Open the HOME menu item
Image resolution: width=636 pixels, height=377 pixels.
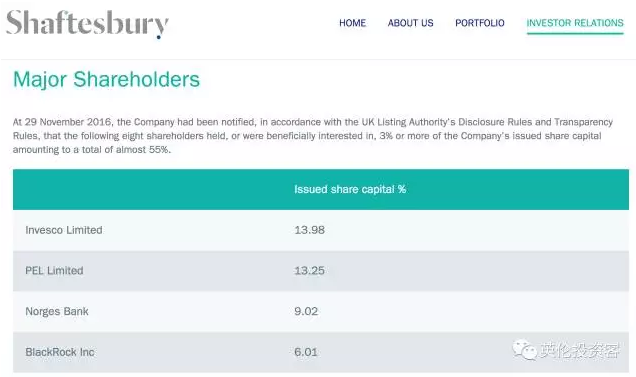coord(352,23)
